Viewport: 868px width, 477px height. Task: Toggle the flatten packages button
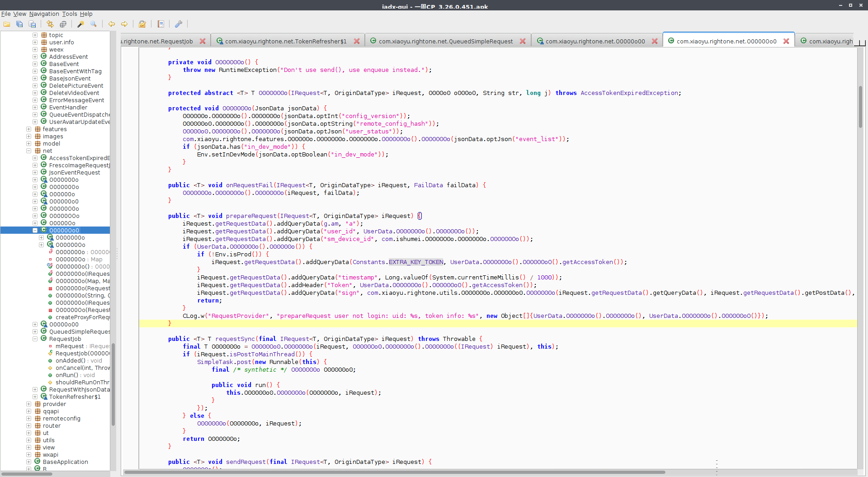pyautogui.click(x=63, y=24)
